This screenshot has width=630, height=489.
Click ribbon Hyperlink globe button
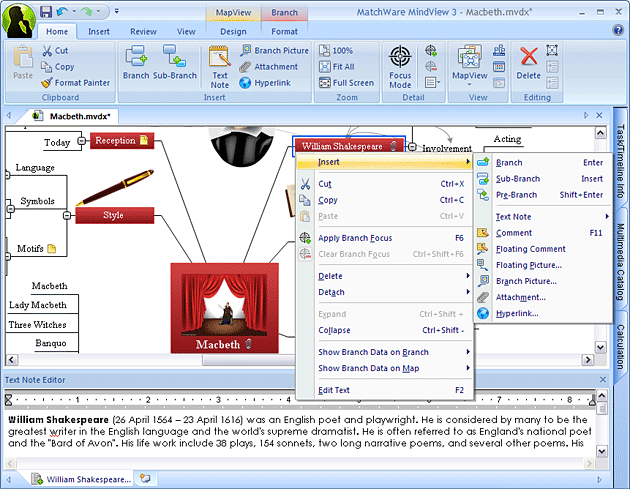[265, 83]
